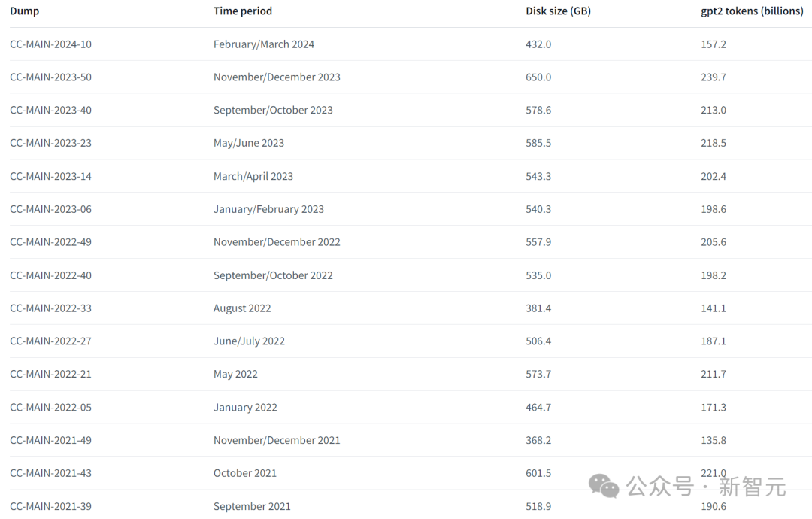812x519 pixels.
Task: Click the WeChat logo icon in watermark
Action: (x=604, y=486)
